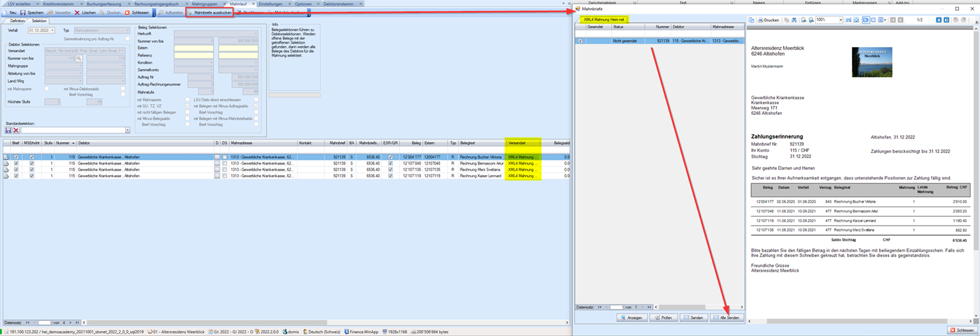Toggle Brief checkbox for Rechnung Bucher Viktoria row

point(16,157)
